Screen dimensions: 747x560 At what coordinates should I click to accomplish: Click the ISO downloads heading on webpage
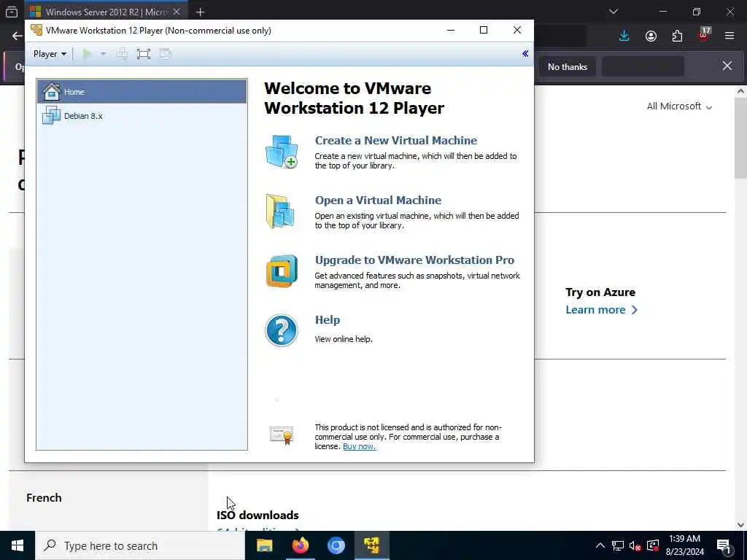pyautogui.click(x=258, y=516)
